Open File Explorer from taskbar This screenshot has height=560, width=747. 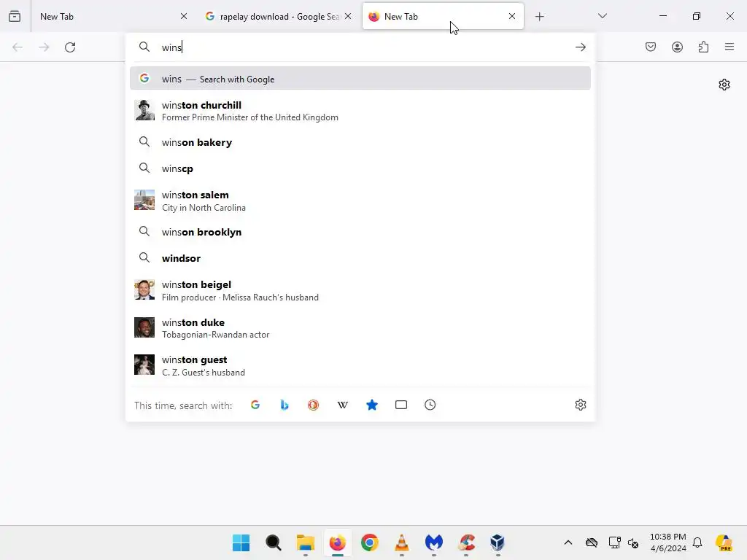[x=306, y=542]
